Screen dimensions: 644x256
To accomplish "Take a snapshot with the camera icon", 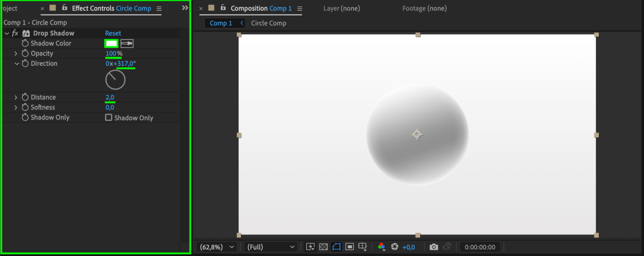I will pyautogui.click(x=434, y=247).
